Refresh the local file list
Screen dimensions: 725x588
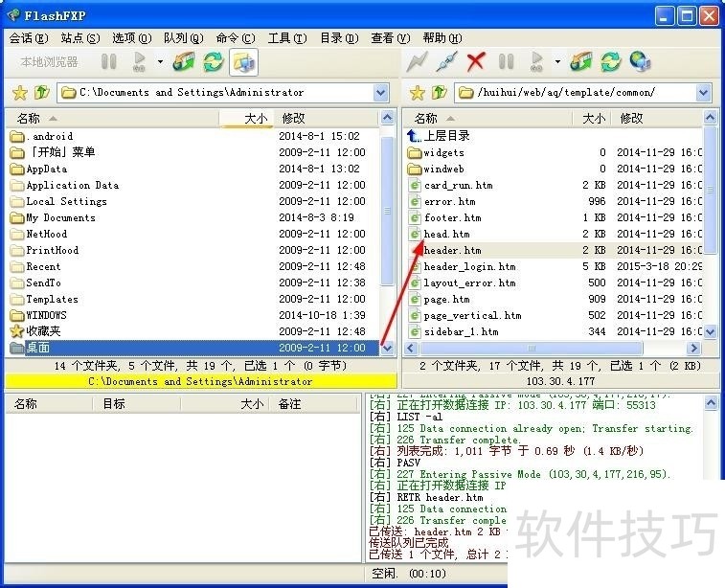point(214,61)
